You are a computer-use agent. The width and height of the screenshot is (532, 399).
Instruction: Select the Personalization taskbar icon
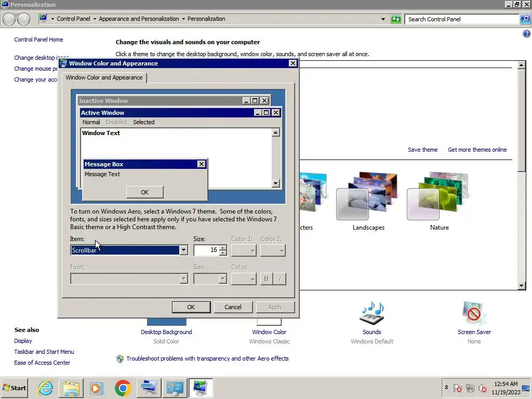tap(201, 388)
